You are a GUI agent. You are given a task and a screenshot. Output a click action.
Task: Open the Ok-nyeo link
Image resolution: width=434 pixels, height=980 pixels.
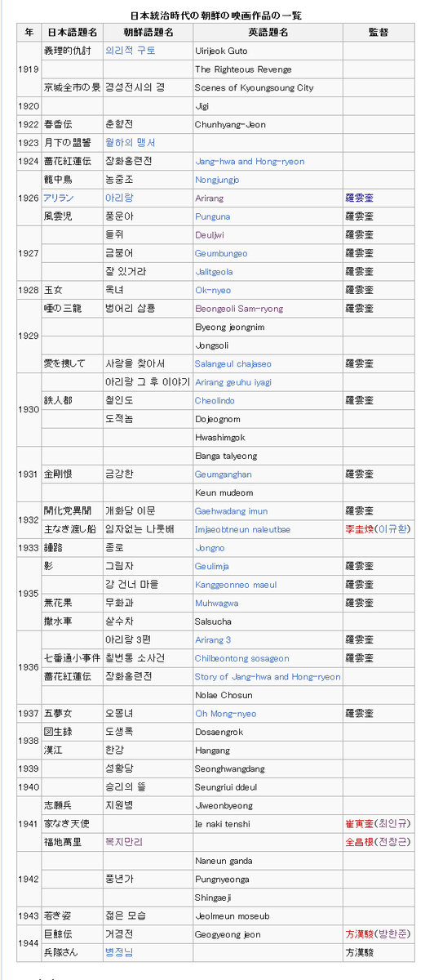click(x=213, y=291)
